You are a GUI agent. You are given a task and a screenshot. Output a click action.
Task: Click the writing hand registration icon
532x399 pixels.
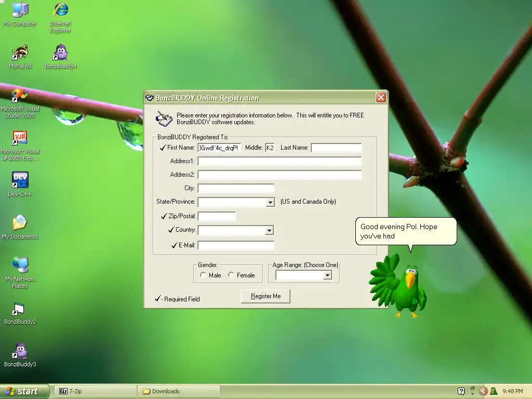pos(164,119)
